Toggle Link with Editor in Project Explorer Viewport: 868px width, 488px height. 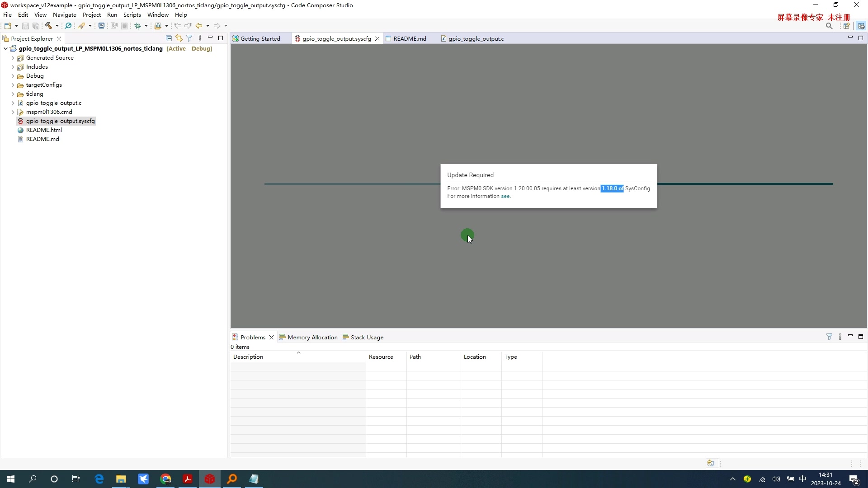pyautogui.click(x=179, y=38)
